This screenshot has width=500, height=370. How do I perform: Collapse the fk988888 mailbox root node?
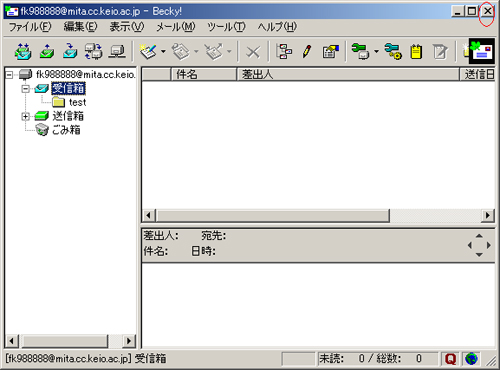point(9,75)
